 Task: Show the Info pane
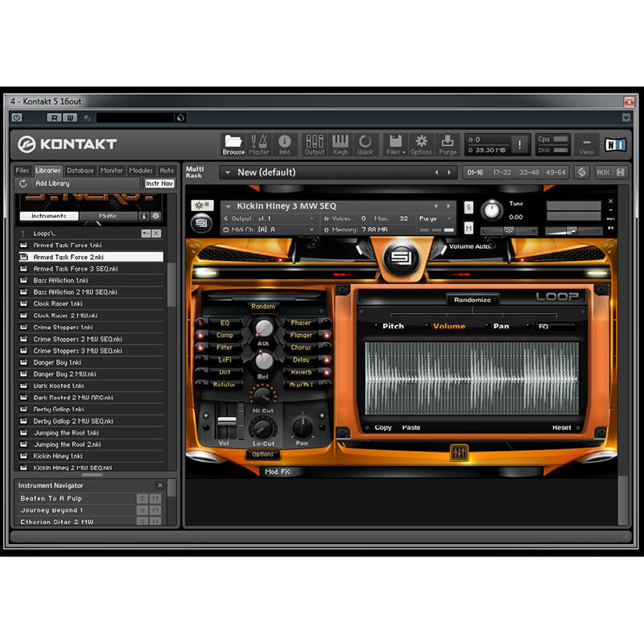[x=284, y=144]
